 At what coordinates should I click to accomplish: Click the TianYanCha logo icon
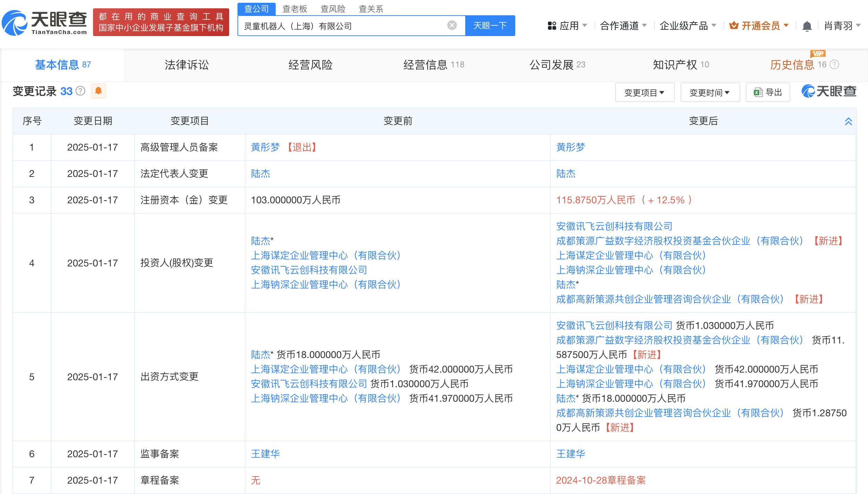(15, 23)
